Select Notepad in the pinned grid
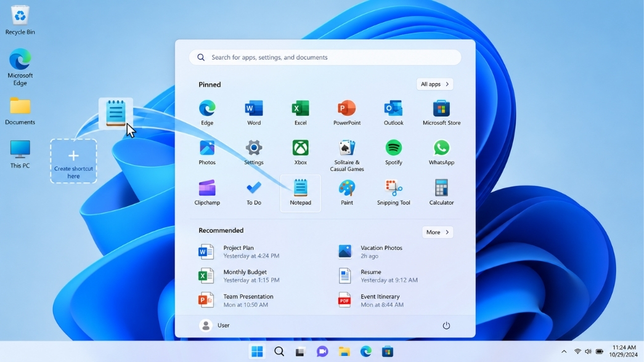This screenshot has height=362, width=644. [x=300, y=193]
